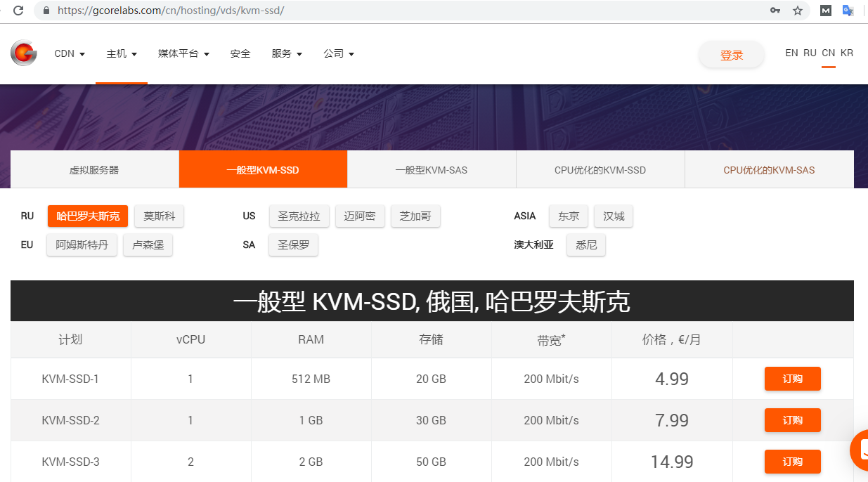Open the orange chat widget bubble

(x=859, y=450)
